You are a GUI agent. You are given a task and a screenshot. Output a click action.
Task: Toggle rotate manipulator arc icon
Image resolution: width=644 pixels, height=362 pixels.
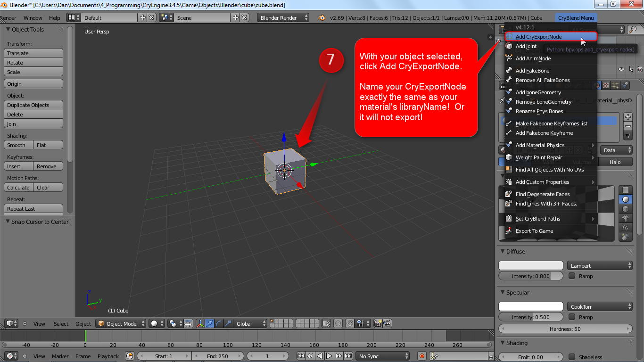219,324
